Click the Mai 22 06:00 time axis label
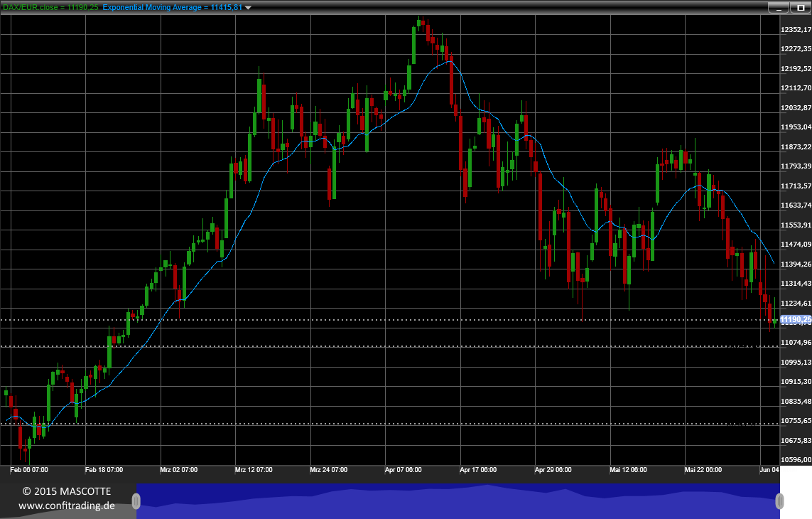The image size is (812, 519). (703, 470)
